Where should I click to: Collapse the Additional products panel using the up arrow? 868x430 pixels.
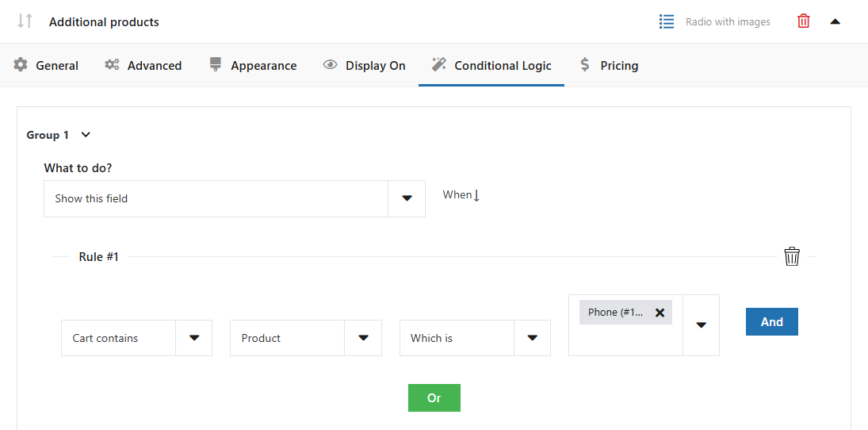point(835,21)
